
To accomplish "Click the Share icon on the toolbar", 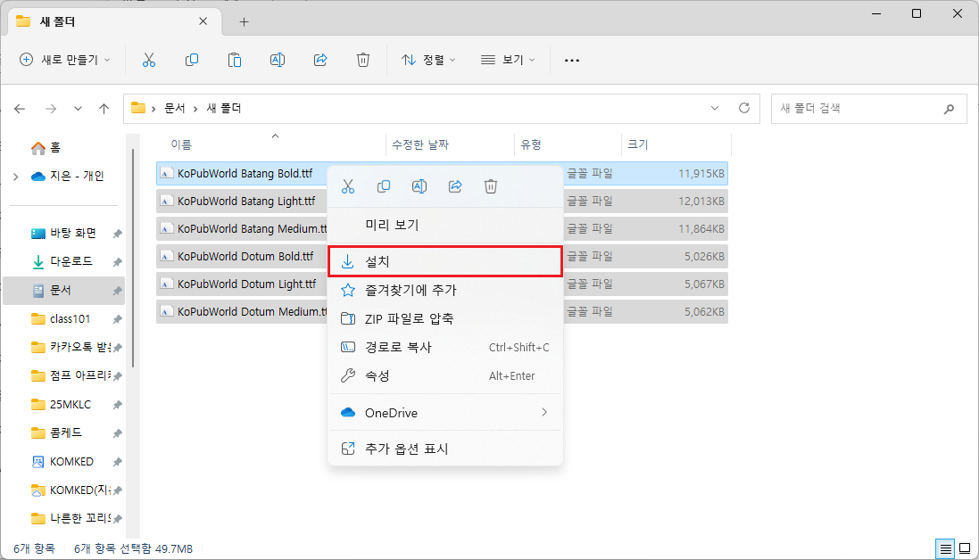I will click(319, 60).
